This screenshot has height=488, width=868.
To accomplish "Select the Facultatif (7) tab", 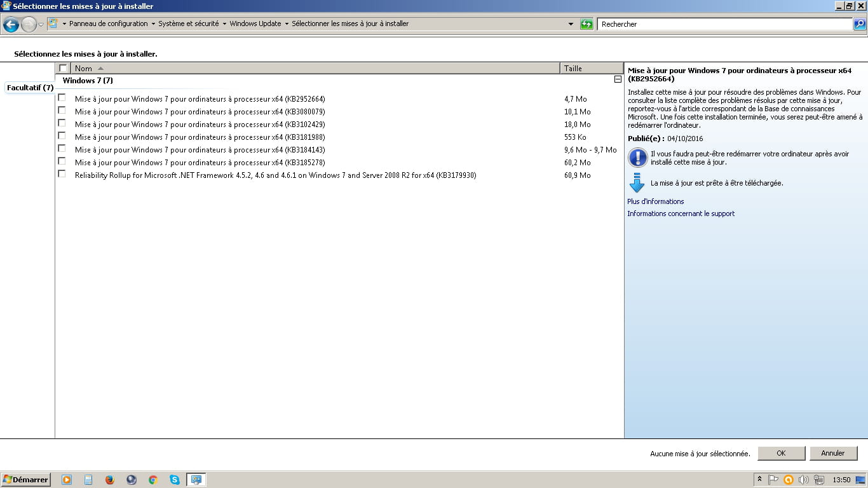I will (30, 88).
